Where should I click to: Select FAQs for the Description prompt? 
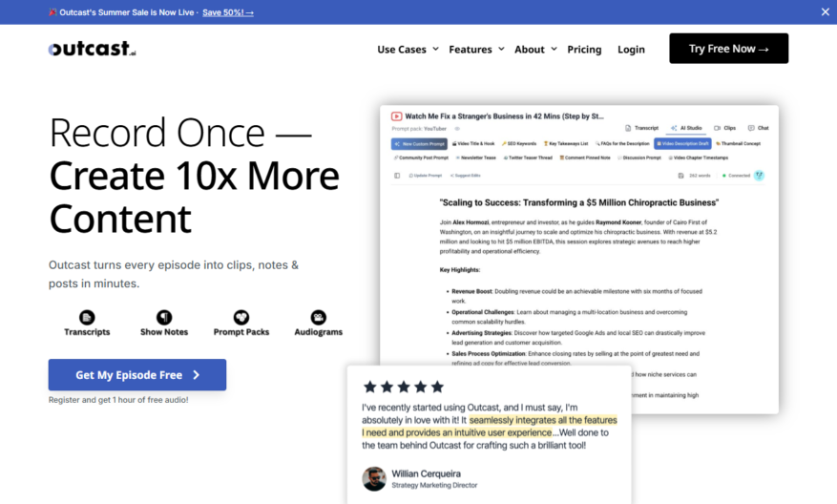coord(622,143)
